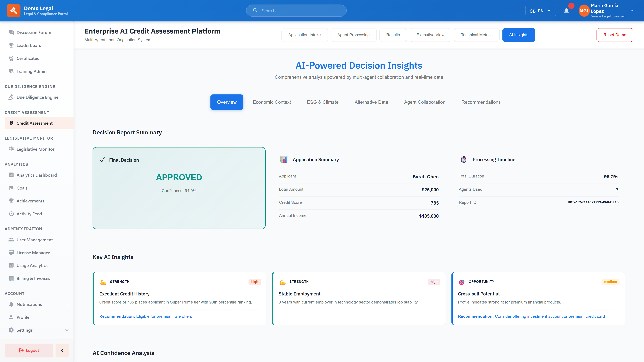Open the Discussion Forum chat icon
This screenshot has height=362, width=644.
[x=11, y=32]
